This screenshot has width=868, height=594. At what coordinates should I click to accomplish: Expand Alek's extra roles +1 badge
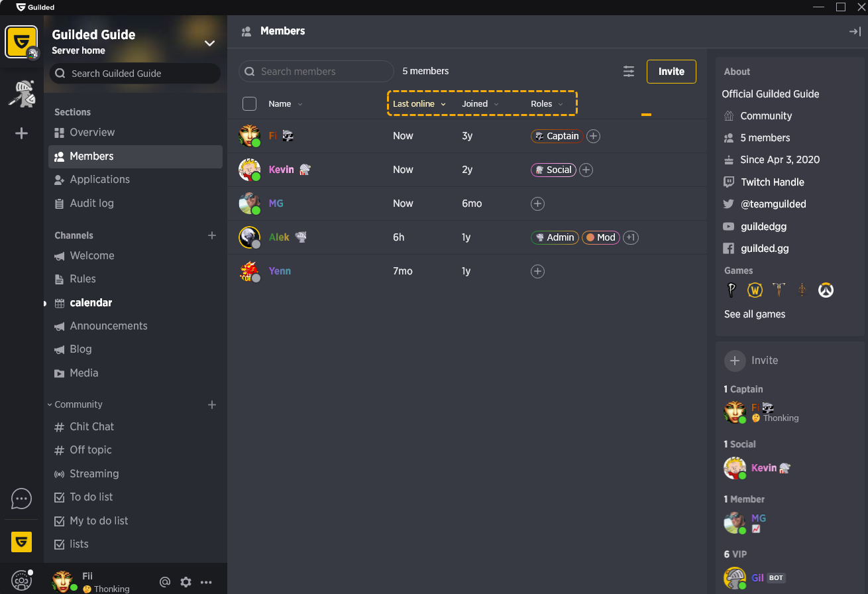coord(631,237)
